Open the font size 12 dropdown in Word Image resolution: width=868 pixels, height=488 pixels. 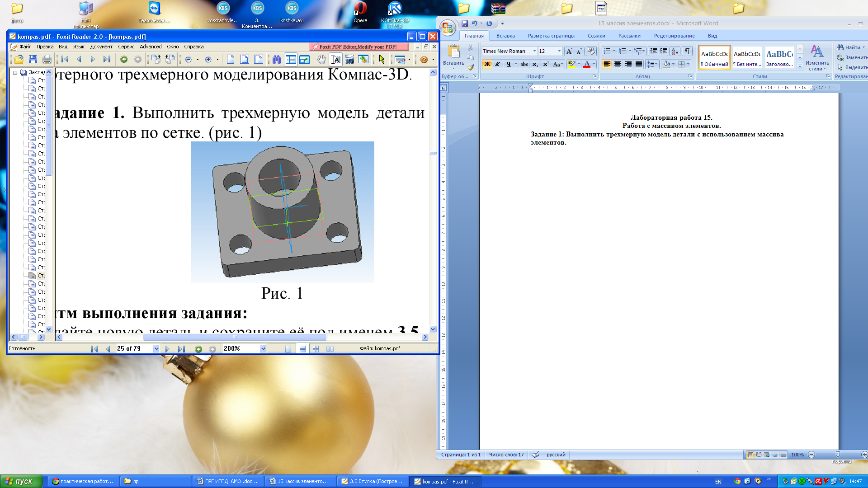559,51
